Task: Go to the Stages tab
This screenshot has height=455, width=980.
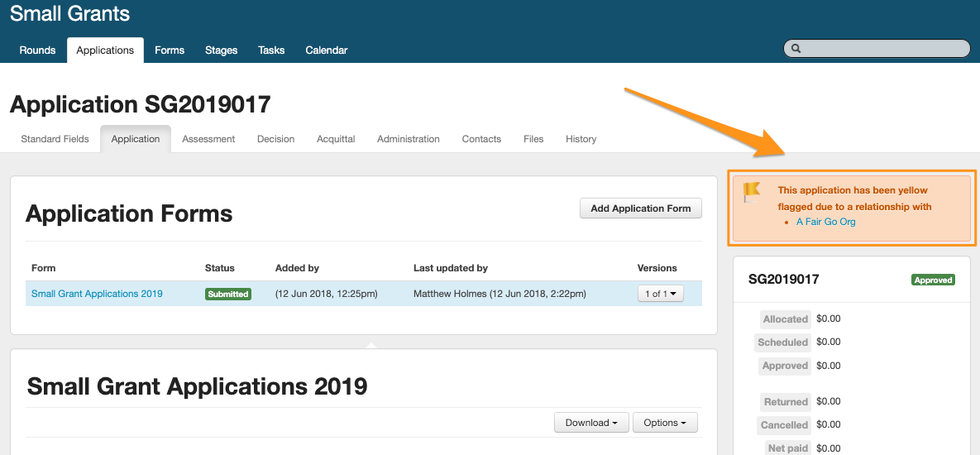Action: [221, 50]
